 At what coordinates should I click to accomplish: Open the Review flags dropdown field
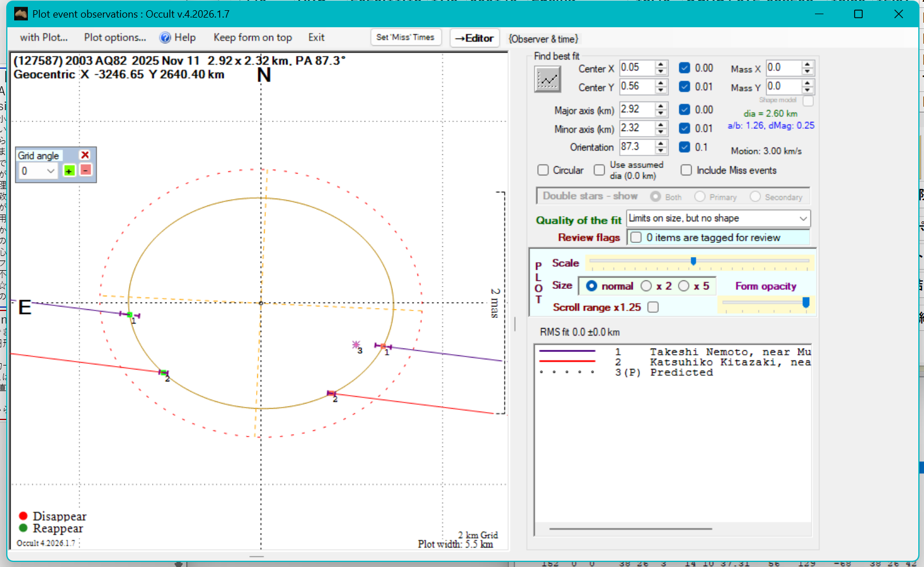[x=718, y=238]
